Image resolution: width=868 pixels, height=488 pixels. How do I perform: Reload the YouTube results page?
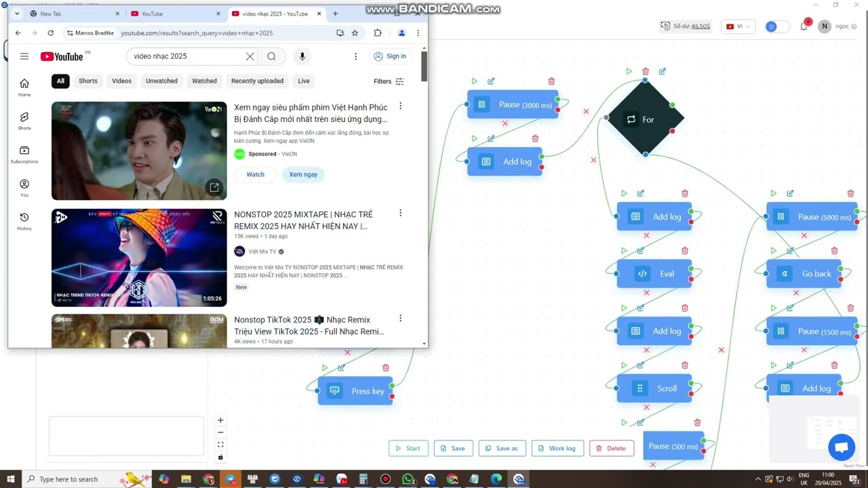click(50, 33)
